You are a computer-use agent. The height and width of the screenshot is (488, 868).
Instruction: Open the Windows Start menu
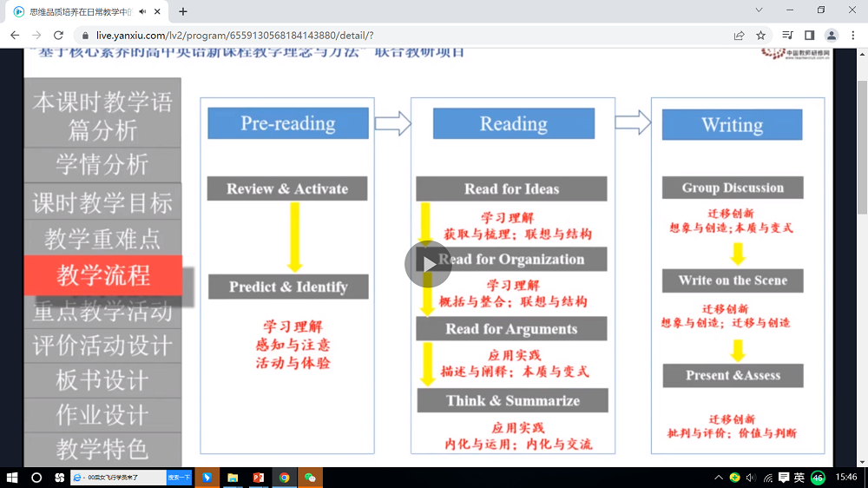(x=13, y=478)
